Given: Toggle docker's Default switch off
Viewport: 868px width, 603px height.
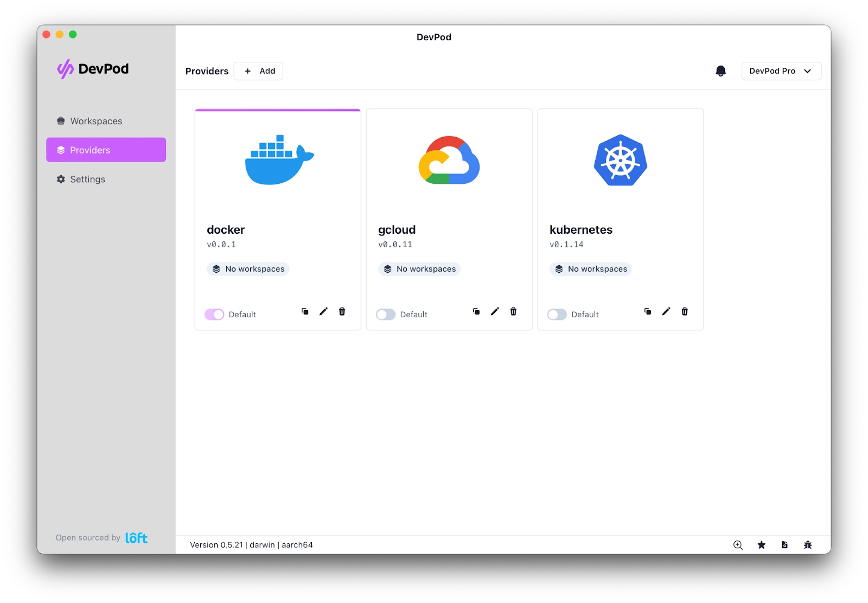Looking at the screenshot, I should click(x=214, y=315).
